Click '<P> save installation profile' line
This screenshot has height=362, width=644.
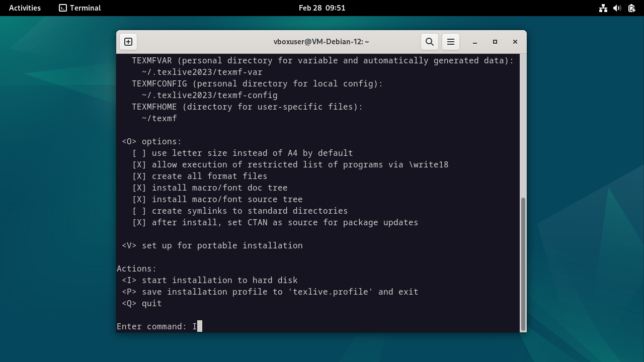coord(270,292)
